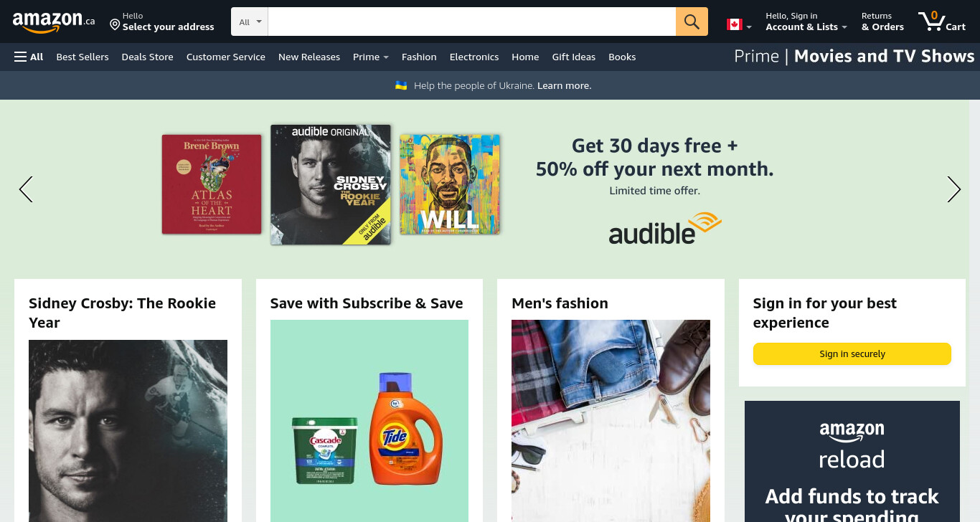Click the previous banner arrow
This screenshot has width=980, height=522.
[26, 189]
